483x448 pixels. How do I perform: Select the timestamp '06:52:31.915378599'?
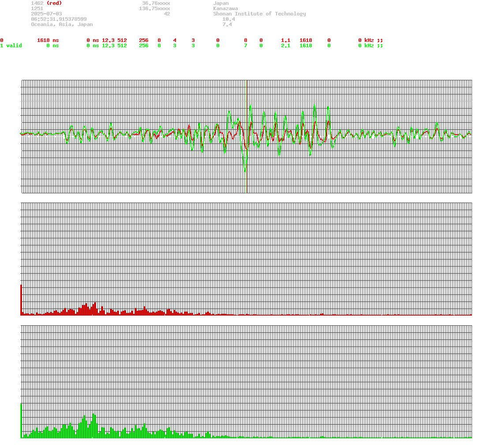tap(59, 19)
